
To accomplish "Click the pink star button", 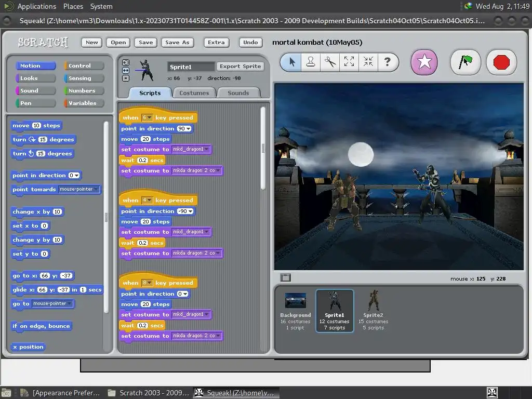I will 424,62.
